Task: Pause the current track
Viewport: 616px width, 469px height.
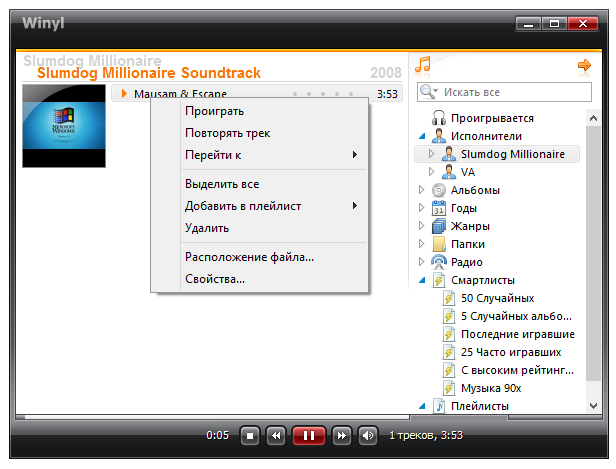Action: pos(309,435)
